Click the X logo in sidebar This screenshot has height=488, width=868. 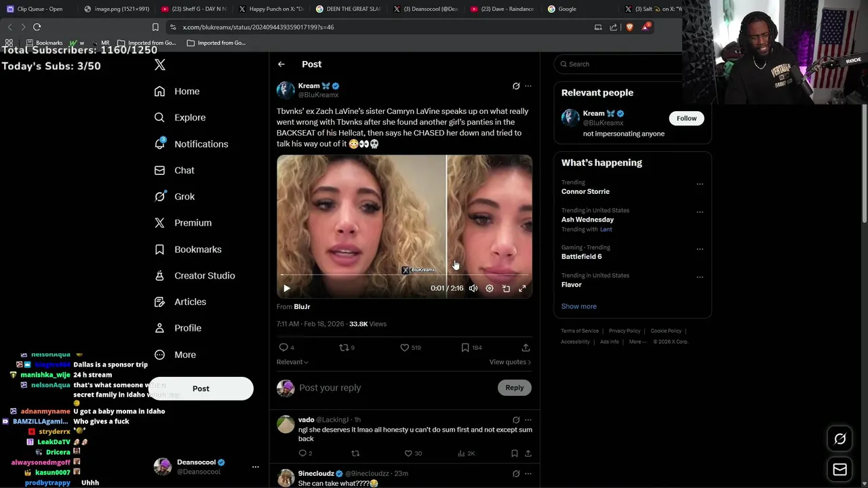pyautogui.click(x=160, y=65)
